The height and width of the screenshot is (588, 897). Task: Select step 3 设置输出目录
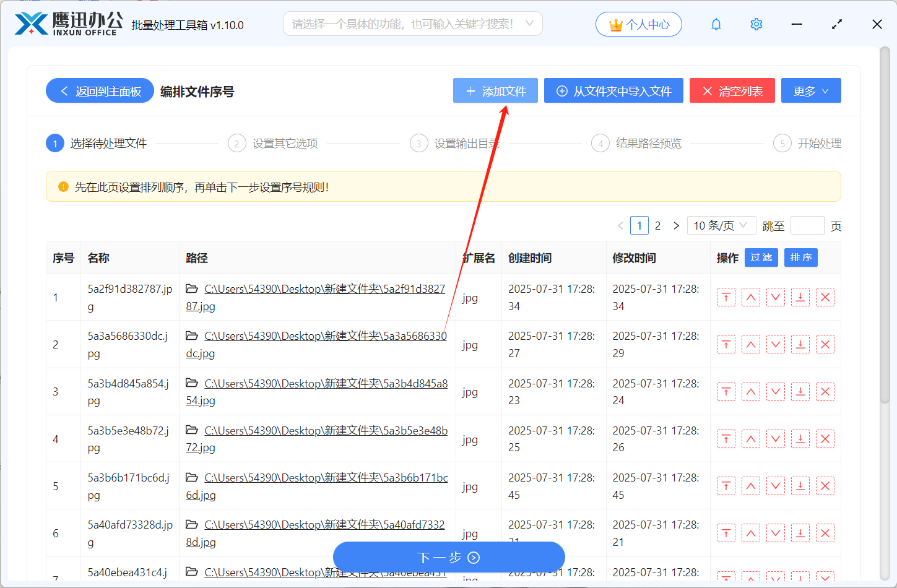click(454, 144)
